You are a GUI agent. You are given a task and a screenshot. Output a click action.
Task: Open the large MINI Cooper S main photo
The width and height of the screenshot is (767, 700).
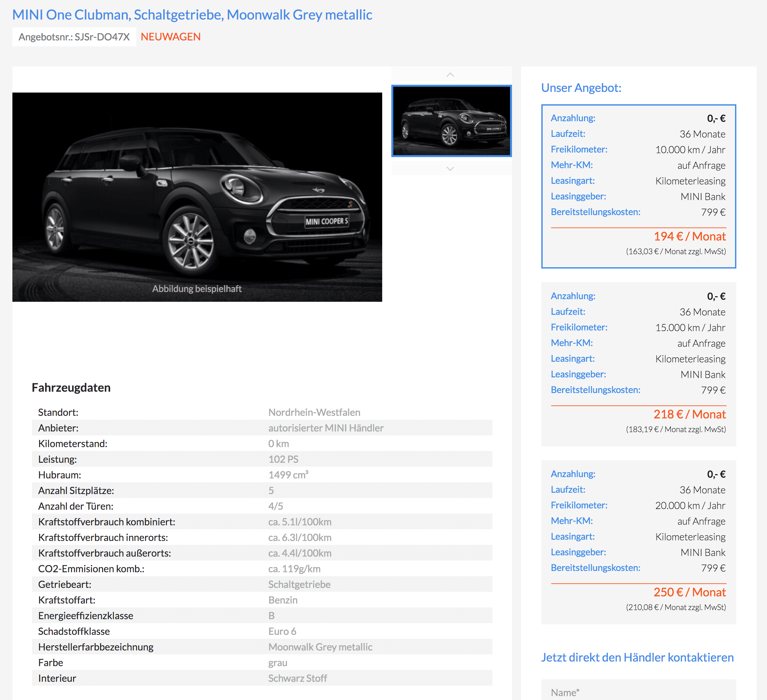pos(197,197)
